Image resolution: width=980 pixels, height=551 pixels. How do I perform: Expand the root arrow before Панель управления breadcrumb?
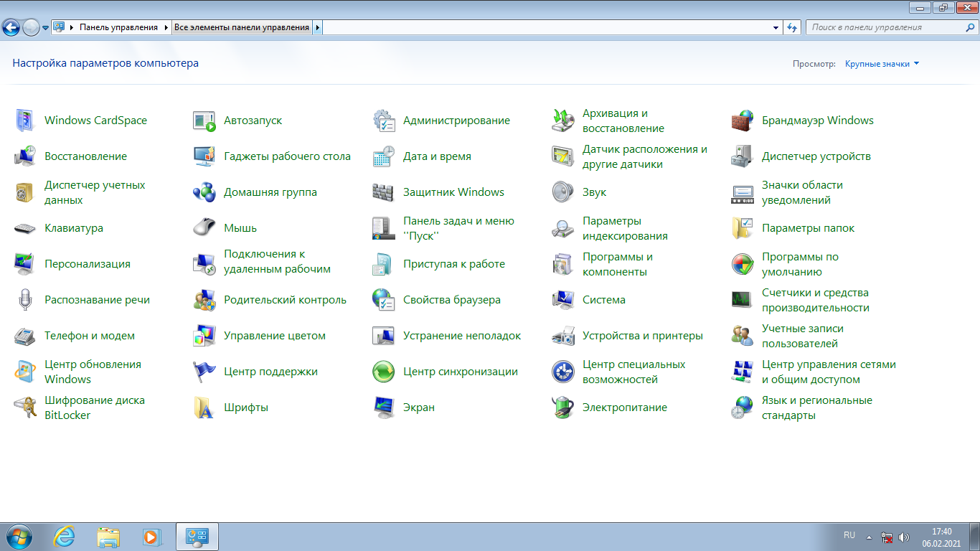coord(72,27)
